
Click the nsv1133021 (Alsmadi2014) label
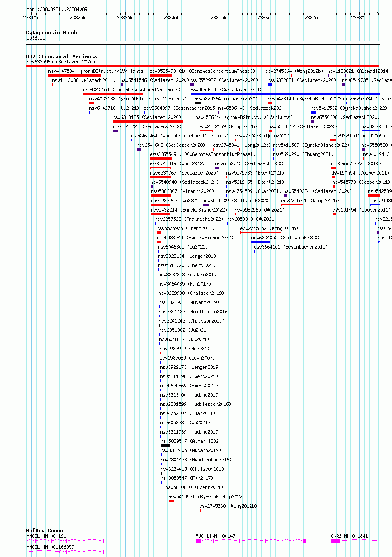[x=359, y=71]
